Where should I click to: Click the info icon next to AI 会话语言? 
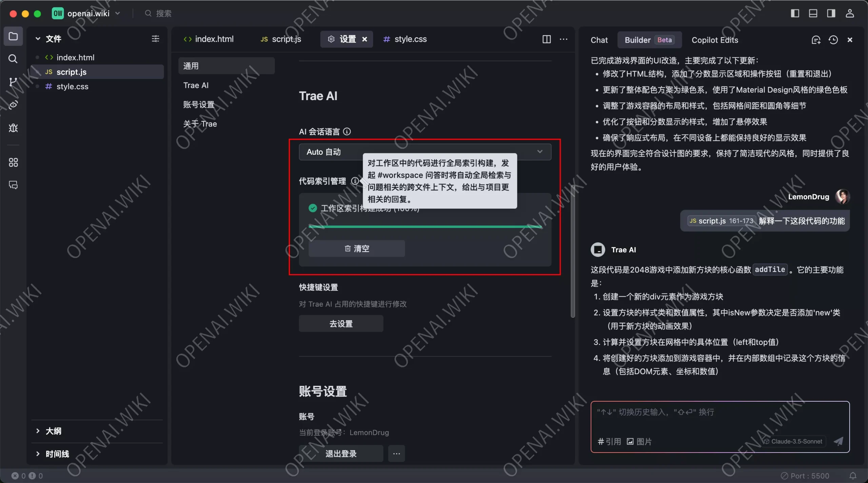click(x=347, y=132)
